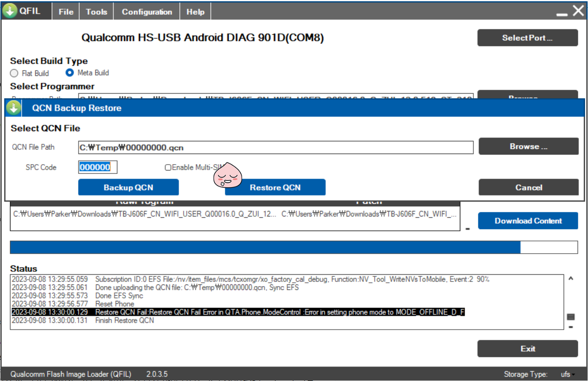
Task: Select the Done EFS Sync log line
Action: tap(77, 296)
